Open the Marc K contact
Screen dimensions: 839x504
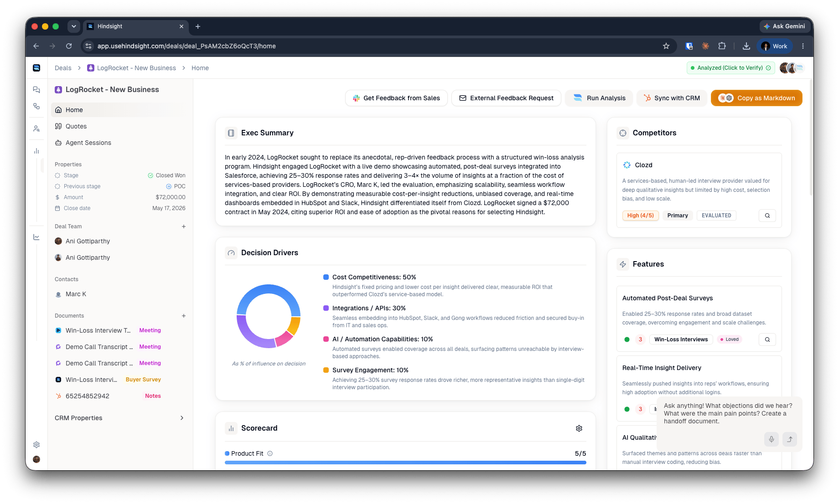point(76,294)
